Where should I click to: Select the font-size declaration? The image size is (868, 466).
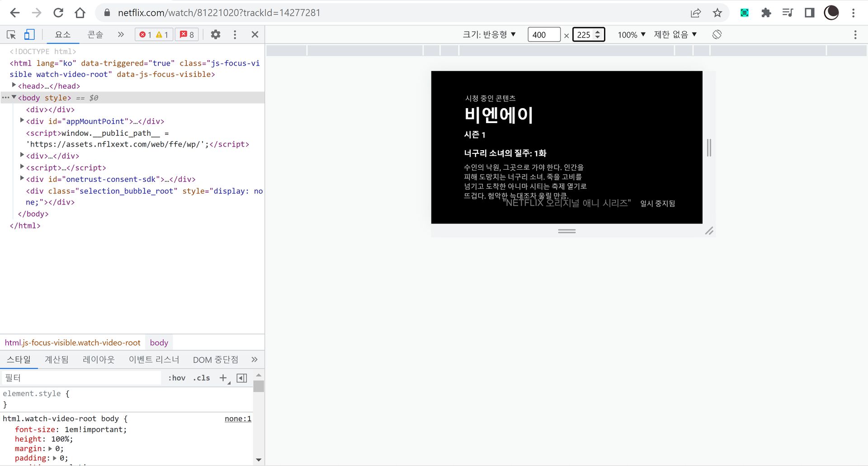coord(71,429)
